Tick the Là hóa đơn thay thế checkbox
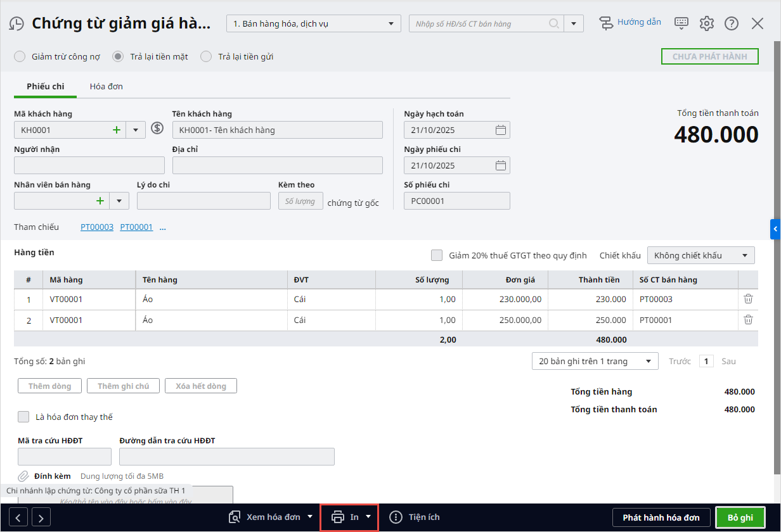781x532 pixels. pos(23,417)
